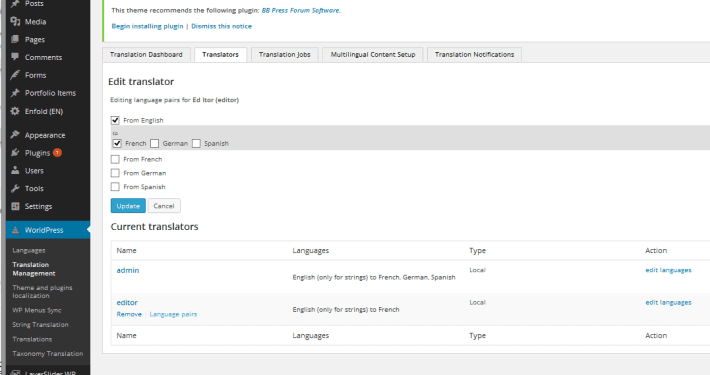The height and width of the screenshot is (375, 710).
Task: Uncheck the From English checkbox
Action: coord(115,120)
